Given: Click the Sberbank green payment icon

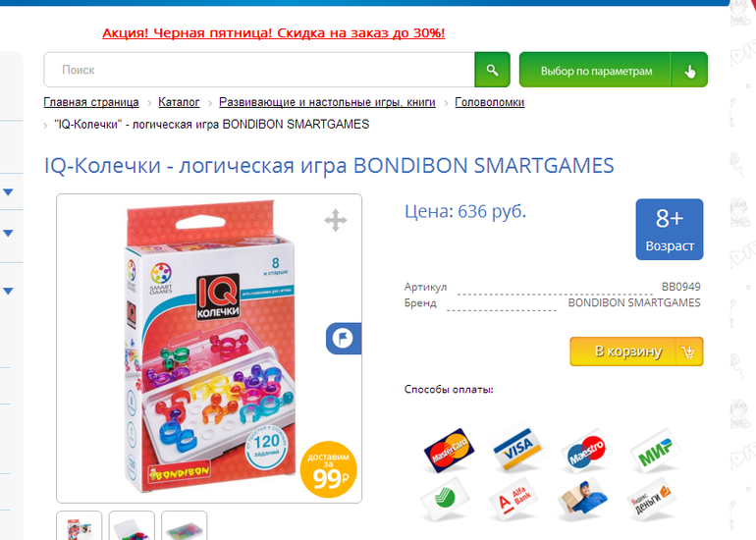Looking at the screenshot, I should (445, 499).
